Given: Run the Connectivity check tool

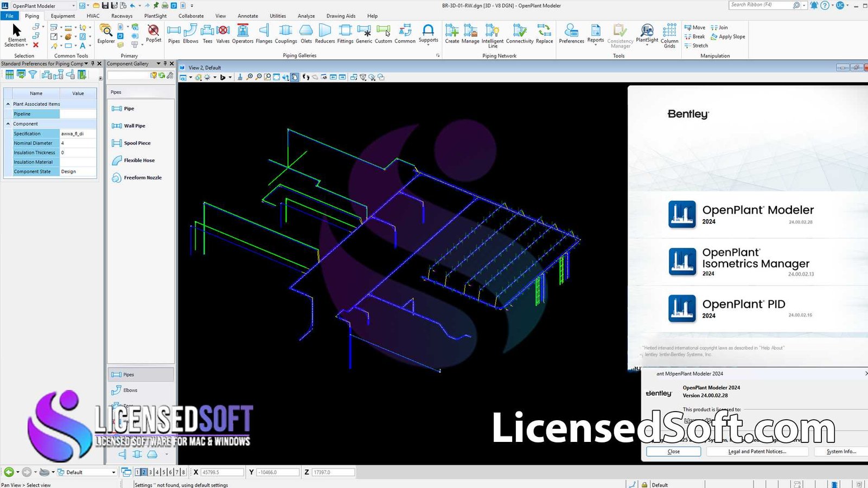Looking at the screenshot, I should [520, 34].
